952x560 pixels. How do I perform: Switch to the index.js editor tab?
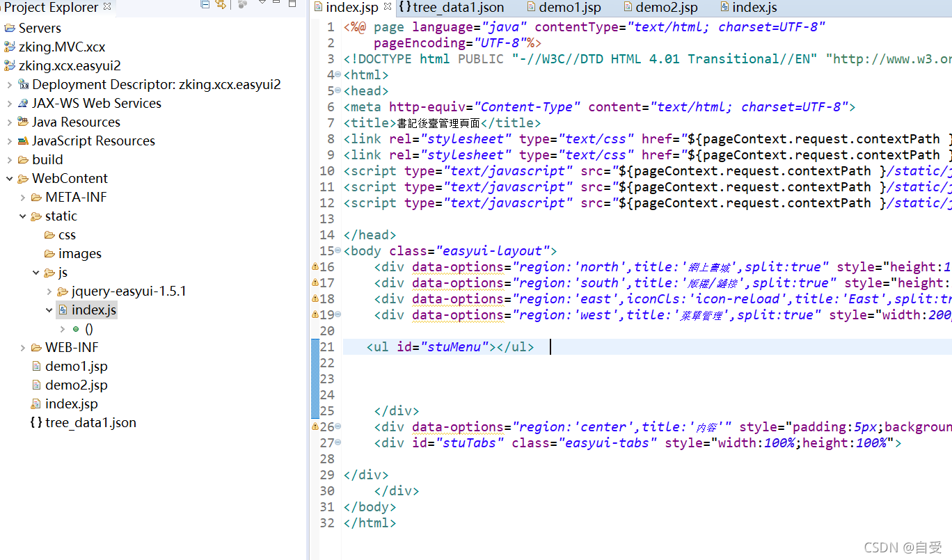[748, 8]
